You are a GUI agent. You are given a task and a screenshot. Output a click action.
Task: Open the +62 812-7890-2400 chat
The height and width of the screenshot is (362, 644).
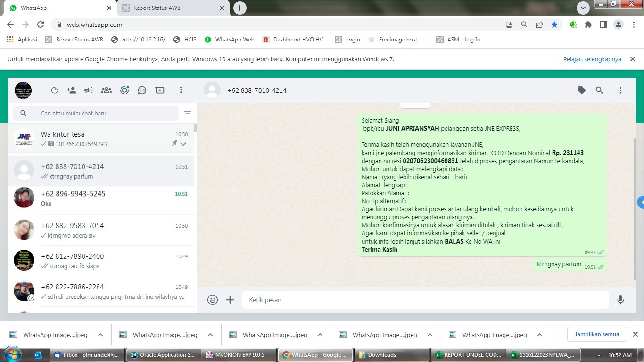click(101, 261)
